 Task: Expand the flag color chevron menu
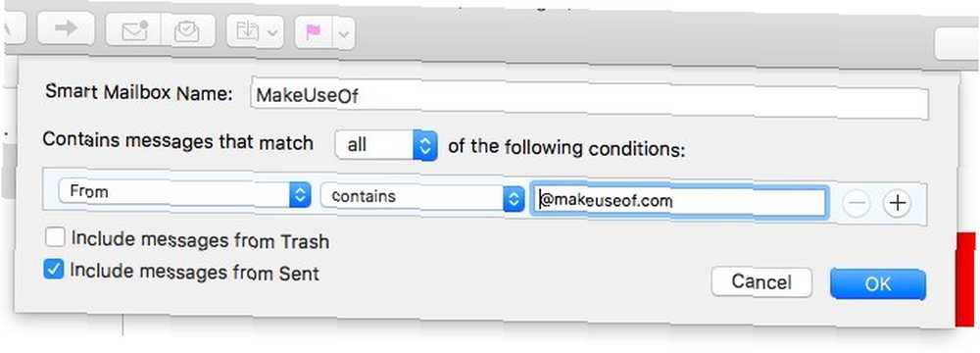(344, 34)
